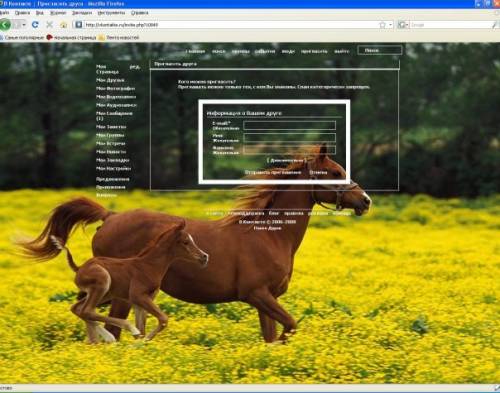The image size is (500, 393).
Task: Open Мои Друзья in the sidebar
Action: (x=110, y=80)
